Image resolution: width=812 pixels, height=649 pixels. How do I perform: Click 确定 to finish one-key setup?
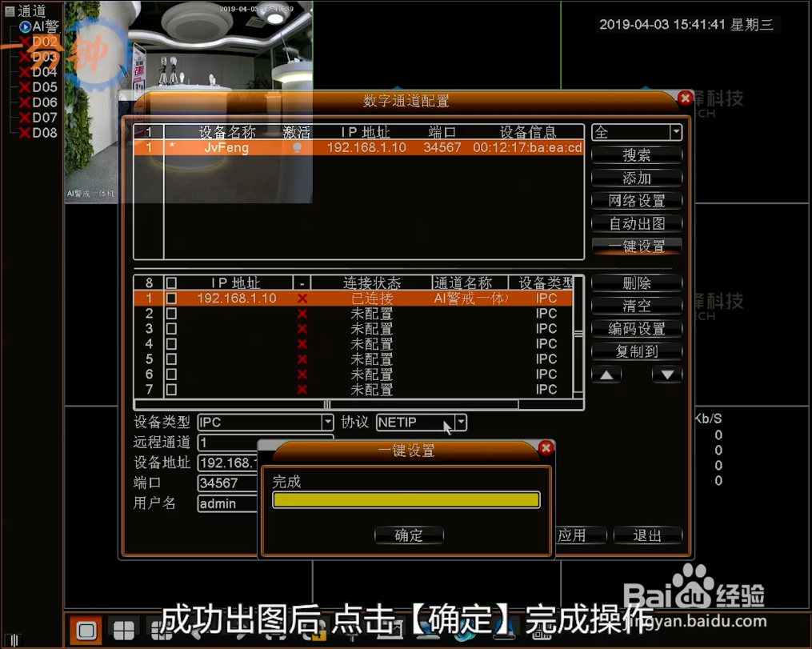click(x=409, y=535)
